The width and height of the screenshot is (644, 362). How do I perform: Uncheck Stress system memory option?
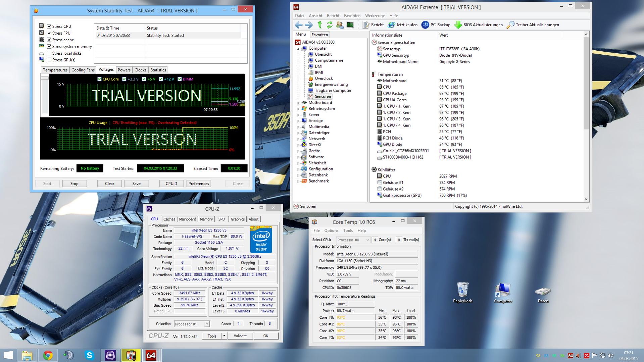pos(49,46)
